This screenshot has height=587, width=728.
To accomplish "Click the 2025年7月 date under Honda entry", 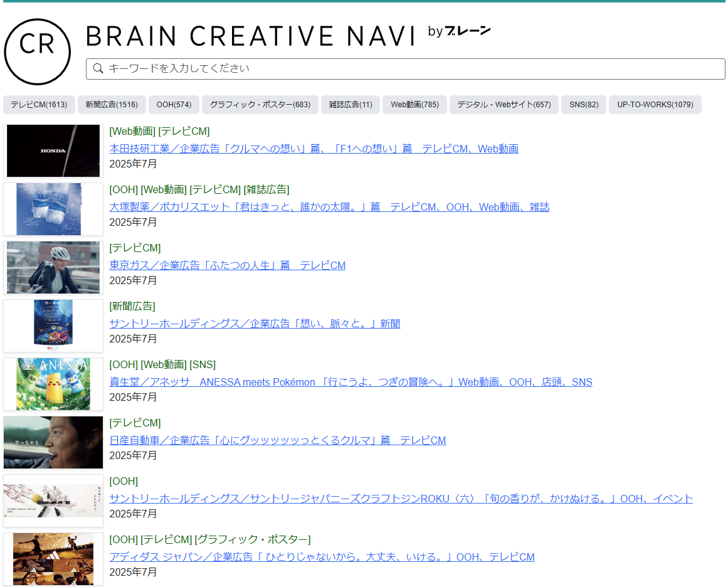I will pyautogui.click(x=134, y=164).
